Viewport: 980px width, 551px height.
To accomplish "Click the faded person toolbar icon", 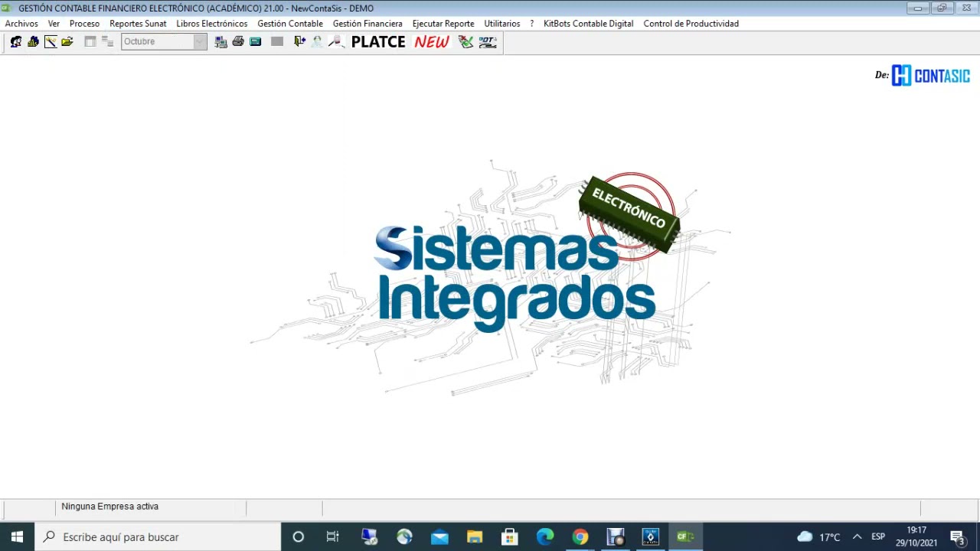I will 317,41.
